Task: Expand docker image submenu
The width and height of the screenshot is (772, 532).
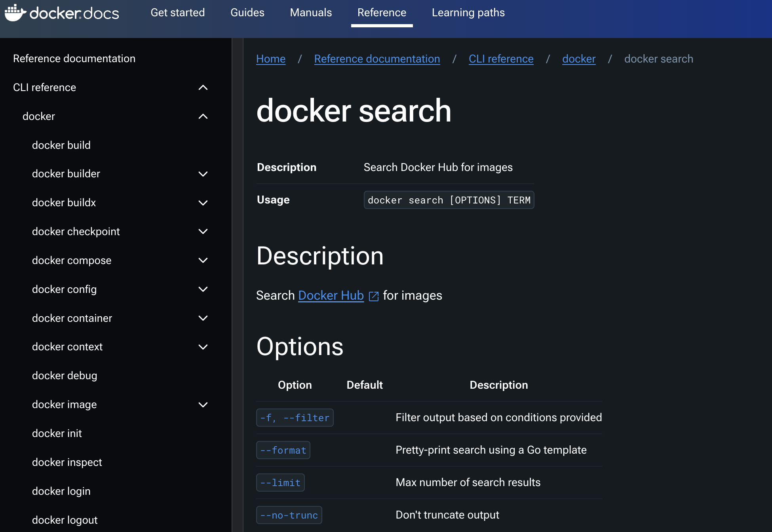Action: 203,405
